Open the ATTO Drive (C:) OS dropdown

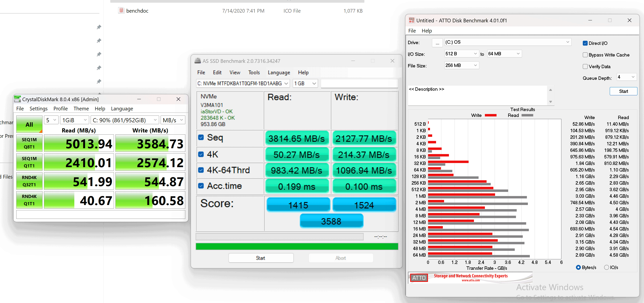click(x=508, y=42)
